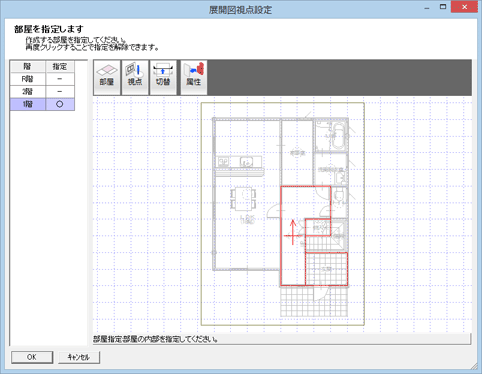482x374 pixels.
Task: Click inside the red-outlined entrance room
Action: tap(326, 269)
